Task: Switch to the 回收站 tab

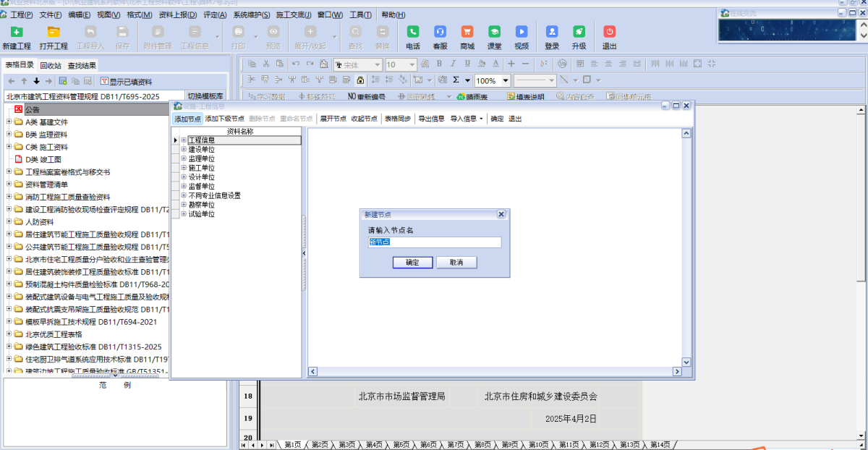Action: pos(51,65)
